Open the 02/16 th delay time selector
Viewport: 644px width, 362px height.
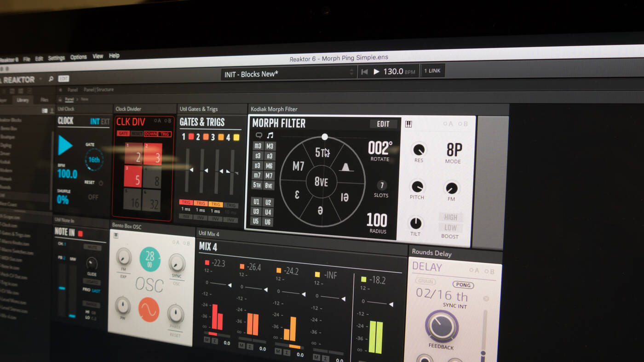point(442,294)
